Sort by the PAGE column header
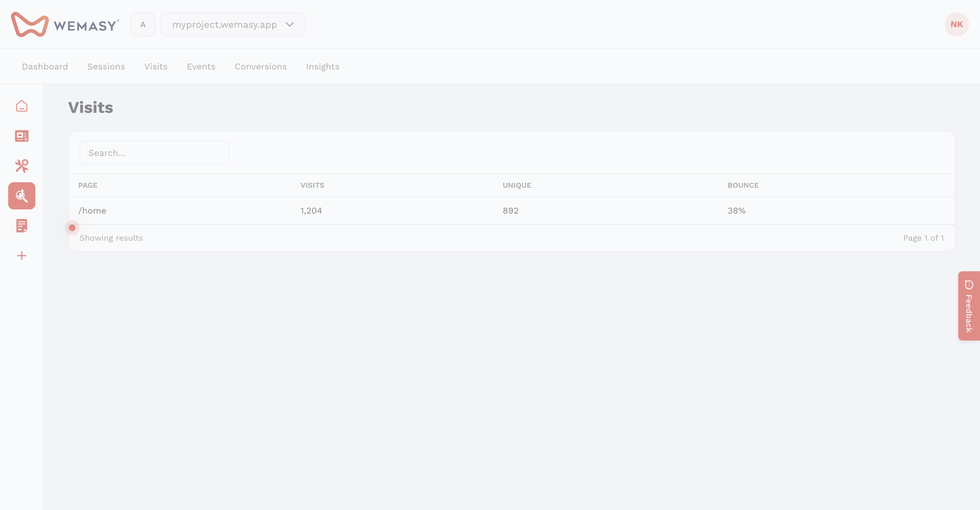Viewport: 980px width, 510px height. [x=88, y=186]
